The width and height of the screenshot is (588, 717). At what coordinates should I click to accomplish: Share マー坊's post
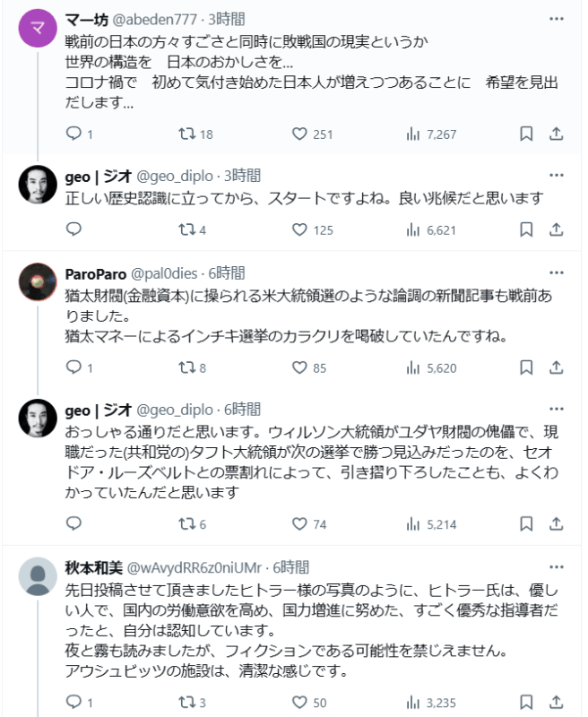(556, 134)
